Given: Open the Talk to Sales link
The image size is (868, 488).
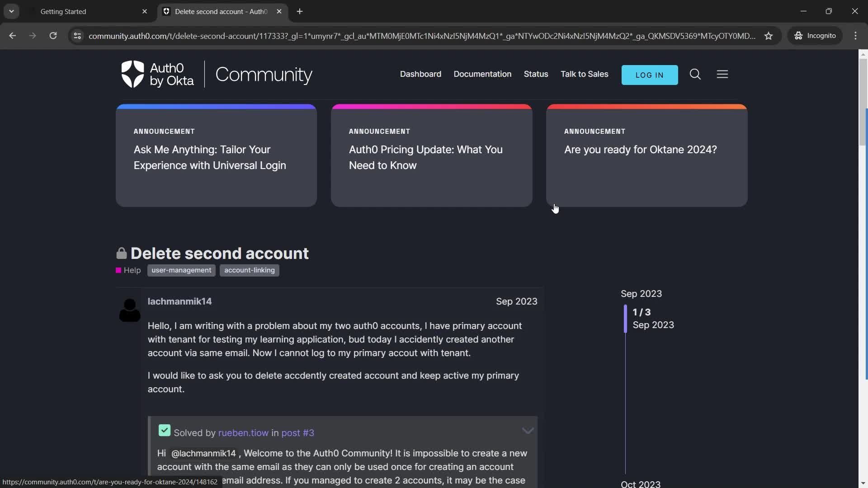Looking at the screenshot, I should pyautogui.click(x=584, y=74).
